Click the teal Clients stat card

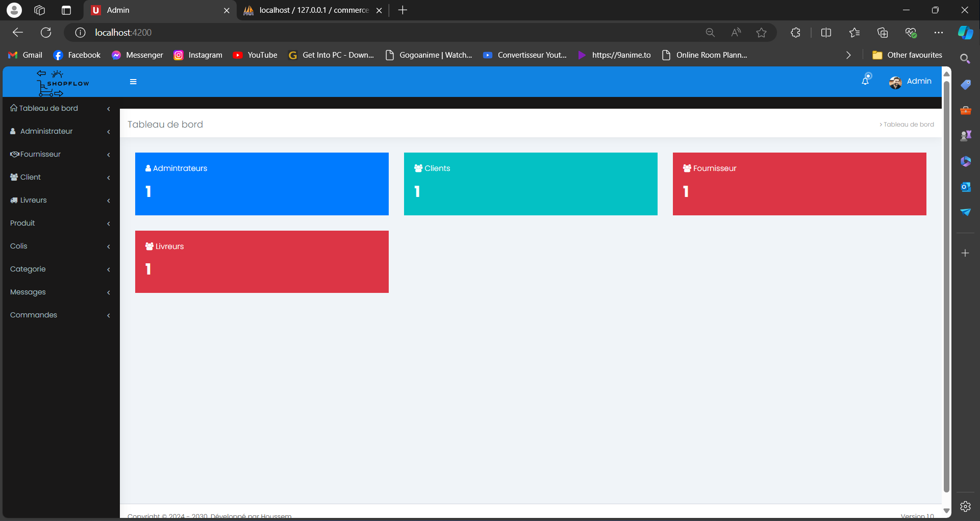pyautogui.click(x=531, y=184)
